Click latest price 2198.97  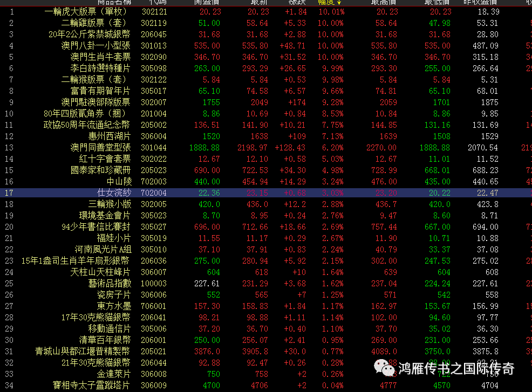coord(253,148)
